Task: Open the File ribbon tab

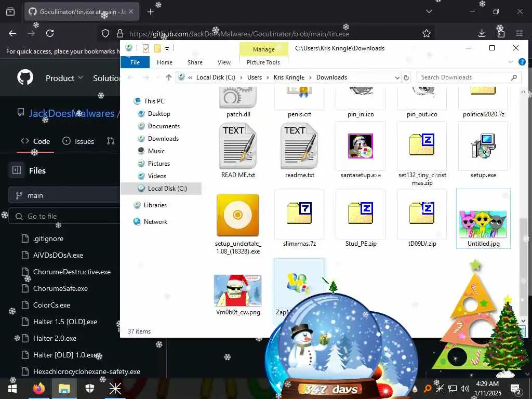Action: tap(135, 62)
